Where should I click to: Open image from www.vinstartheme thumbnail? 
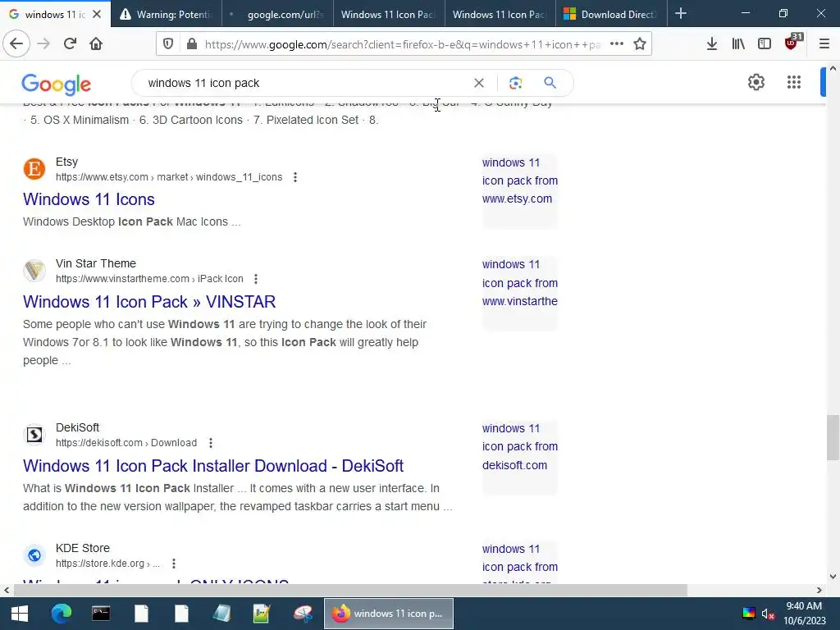tap(519, 293)
